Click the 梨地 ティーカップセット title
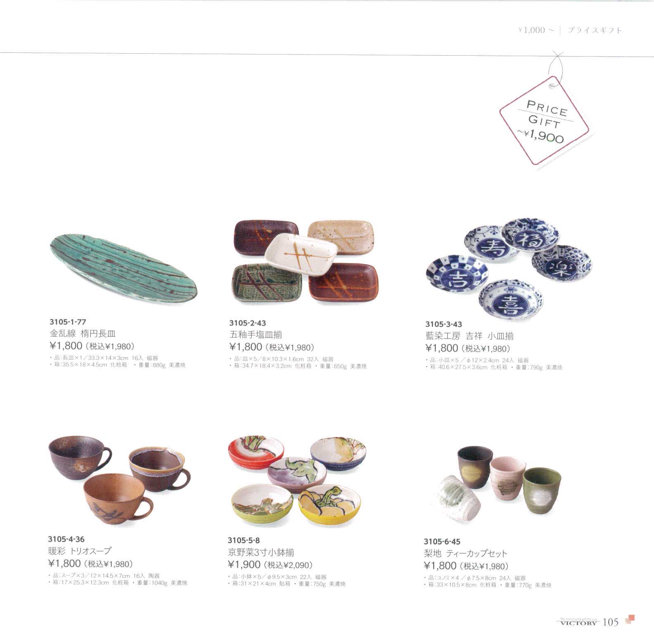 tap(465, 553)
